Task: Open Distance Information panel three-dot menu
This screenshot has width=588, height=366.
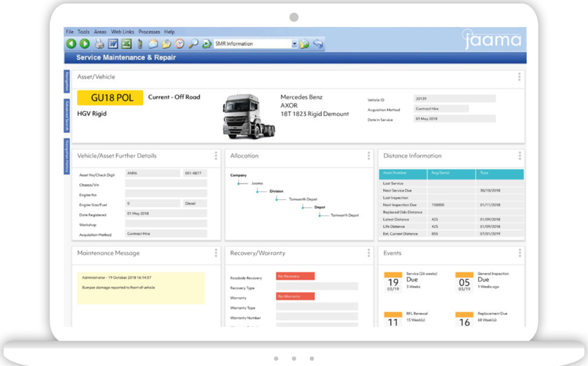Action: [519, 155]
